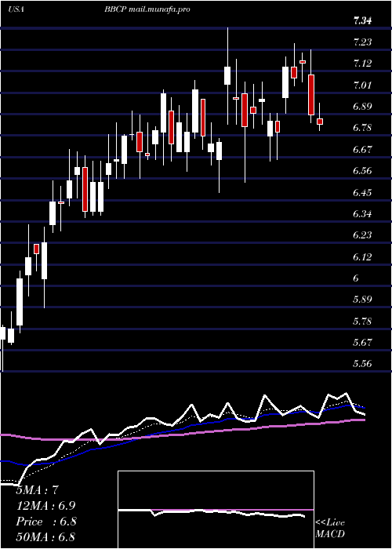Click the 7.23 price axis label
This screenshot has height=549, width=392.
362,42
